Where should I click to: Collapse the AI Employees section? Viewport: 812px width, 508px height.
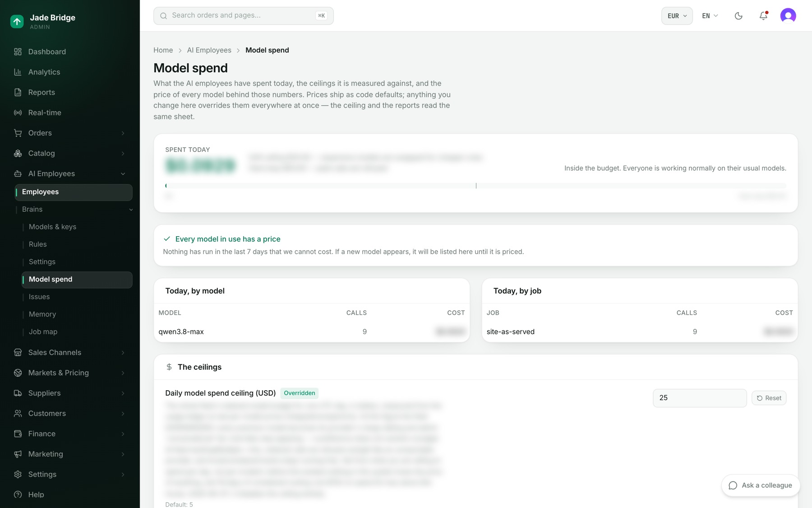pyautogui.click(x=123, y=174)
